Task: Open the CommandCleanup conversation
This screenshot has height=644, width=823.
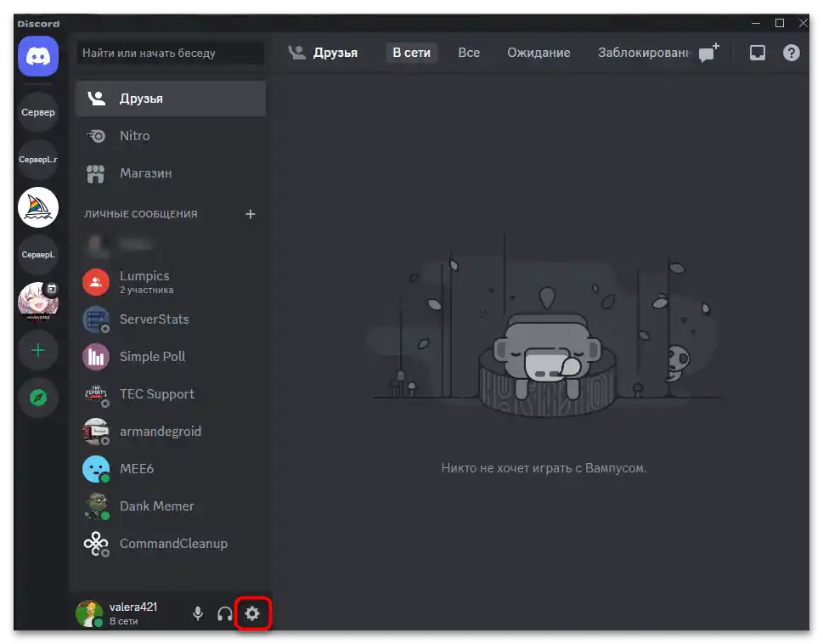Action: point(171,544)
